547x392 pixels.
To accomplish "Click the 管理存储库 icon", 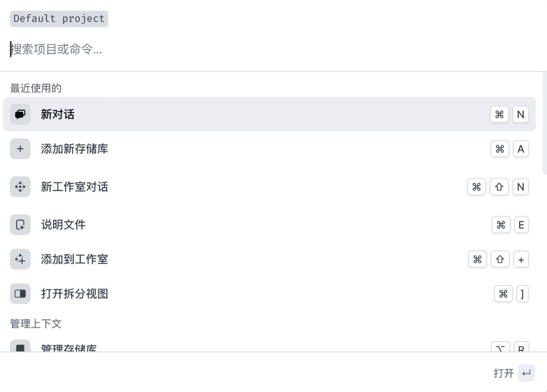I will coord(20,347).
